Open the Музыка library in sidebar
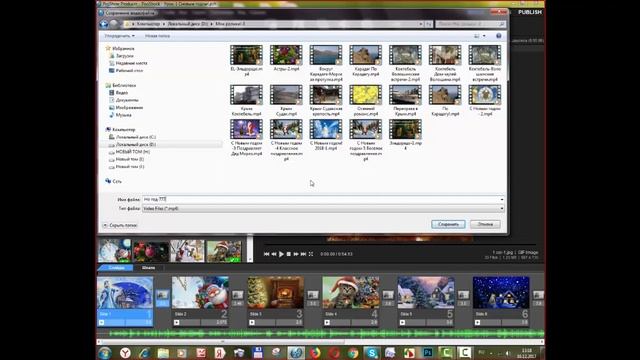640x360 pixels. [x=123, y=115]
